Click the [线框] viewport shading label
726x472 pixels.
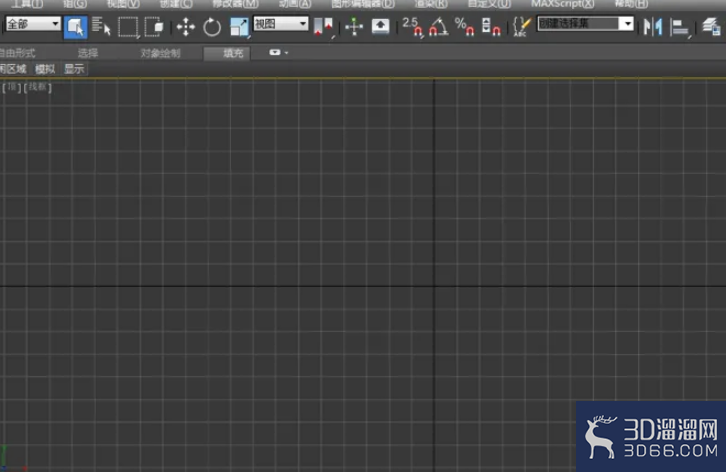click(x=38, y=87)
